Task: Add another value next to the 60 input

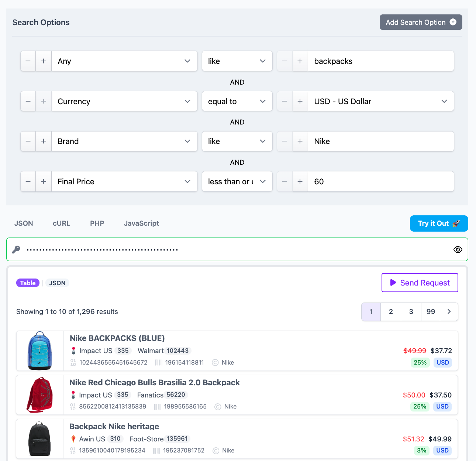Action: 300,181
